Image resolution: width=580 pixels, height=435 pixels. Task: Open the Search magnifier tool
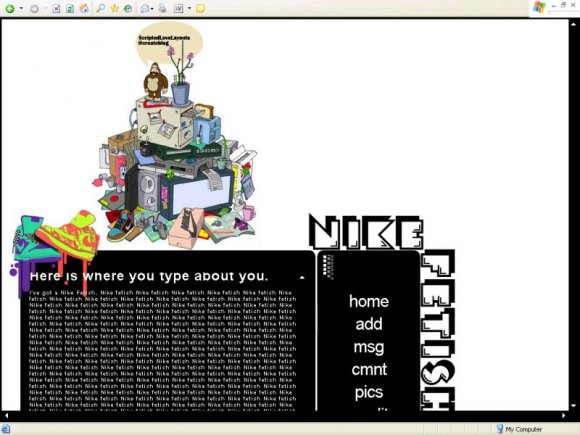pos(101,8)
